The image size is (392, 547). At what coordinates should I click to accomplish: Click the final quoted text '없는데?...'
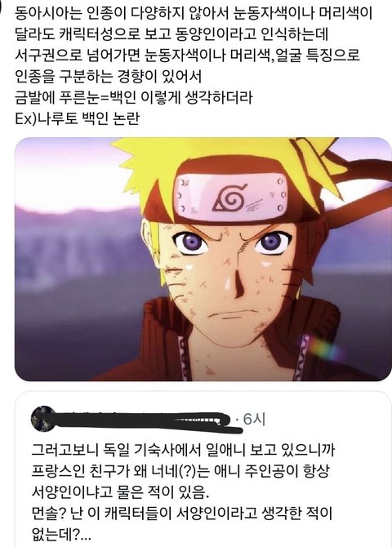(x=61, y=535)
